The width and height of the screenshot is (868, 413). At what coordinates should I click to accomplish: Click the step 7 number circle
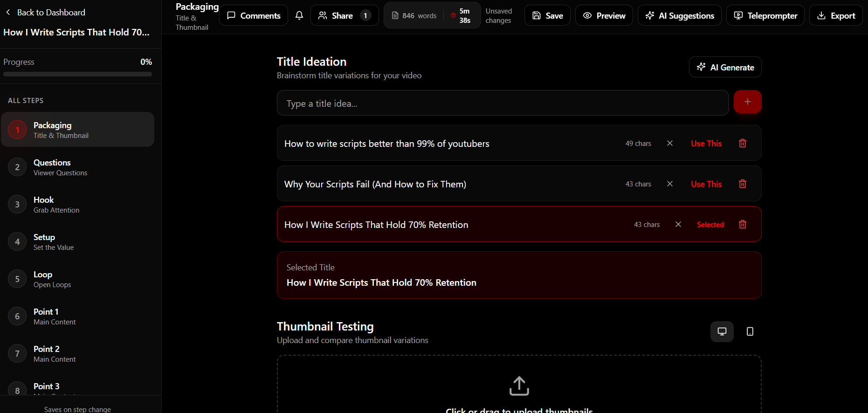(17, 353)
